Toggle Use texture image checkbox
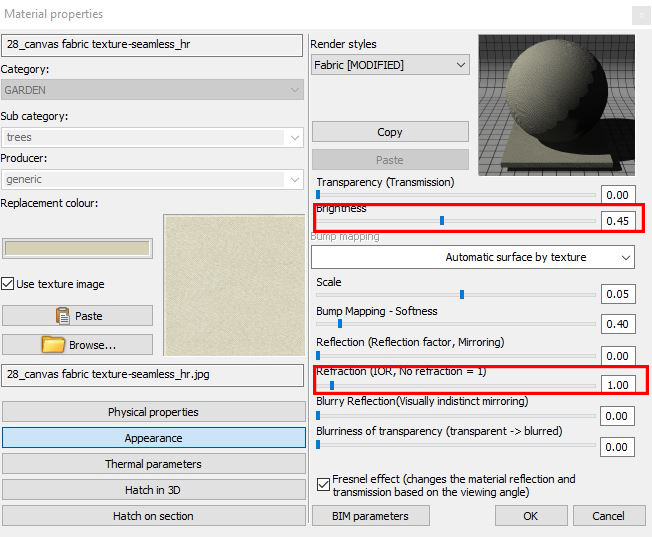The width and height of the screenshot is (652, 537). click(x=7, y=284)
